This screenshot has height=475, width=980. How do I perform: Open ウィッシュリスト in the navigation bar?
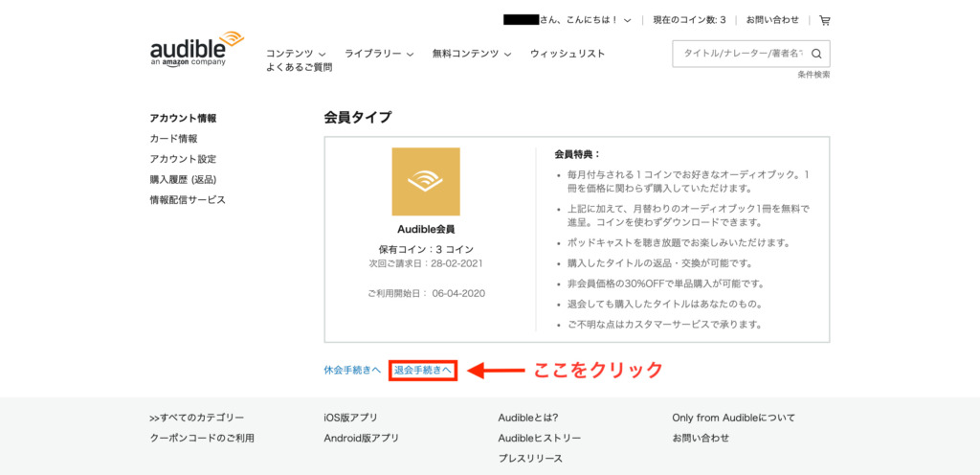(x=568, y=54)
